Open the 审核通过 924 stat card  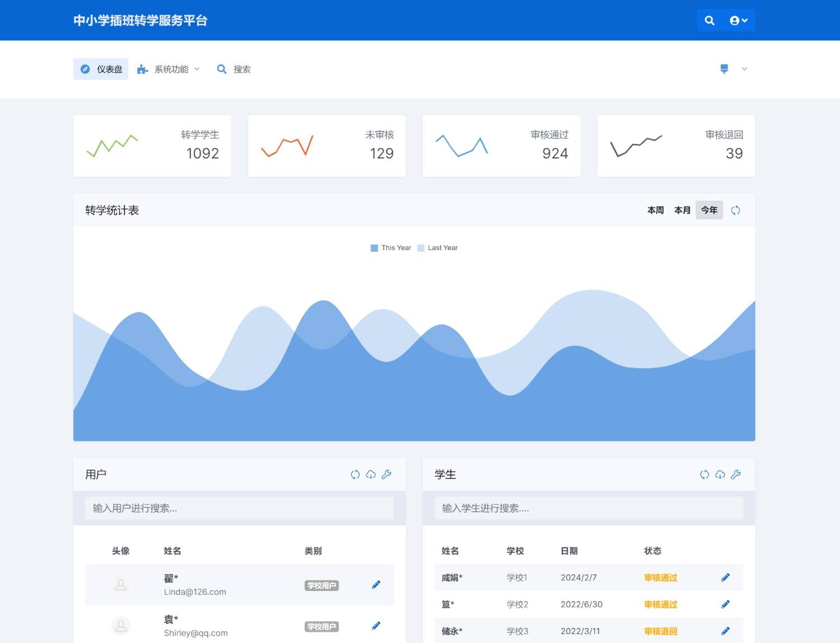pyautogui.click(x=502, y=146)
